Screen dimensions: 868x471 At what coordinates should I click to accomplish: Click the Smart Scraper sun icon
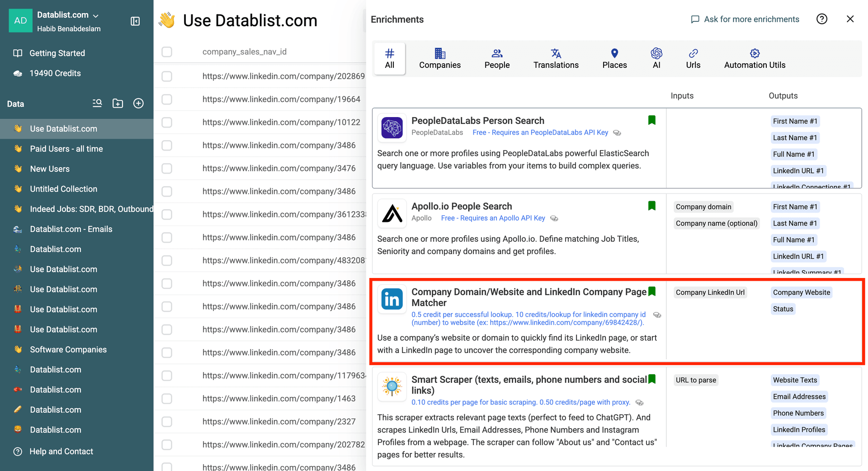tap(392, 387)
